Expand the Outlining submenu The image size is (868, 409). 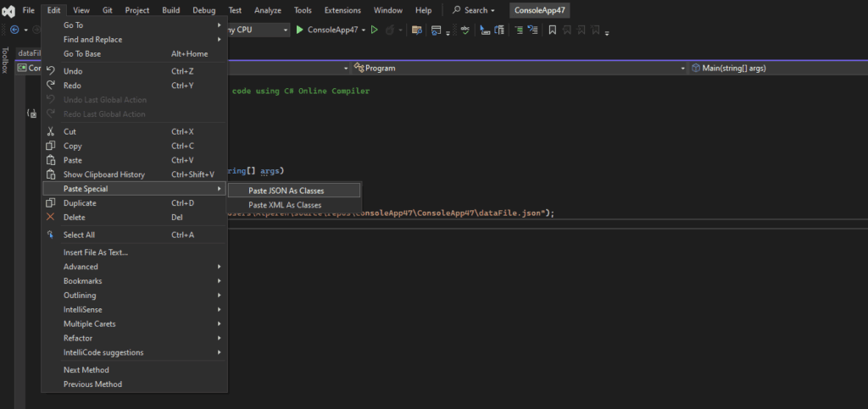point(135,296)
